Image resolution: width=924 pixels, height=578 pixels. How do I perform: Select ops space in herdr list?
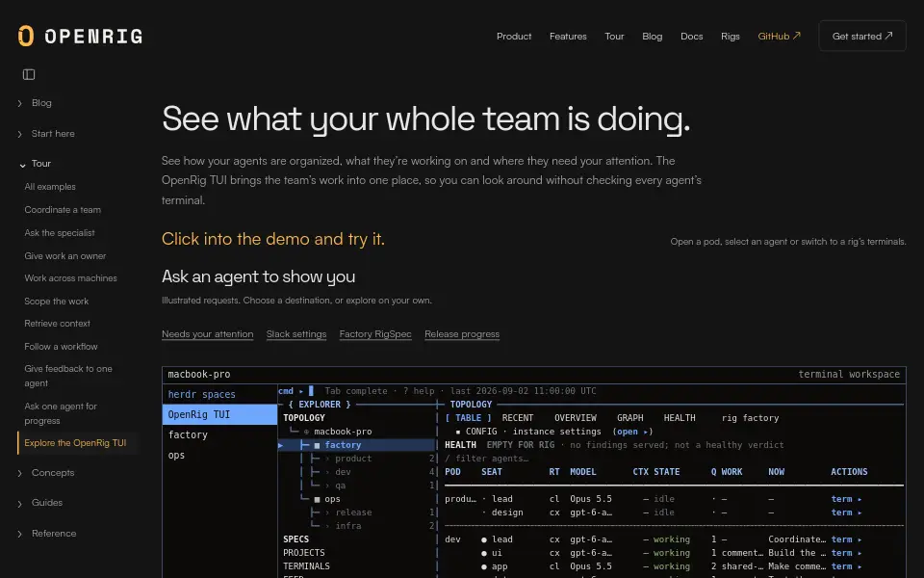[x=219, y=455]
